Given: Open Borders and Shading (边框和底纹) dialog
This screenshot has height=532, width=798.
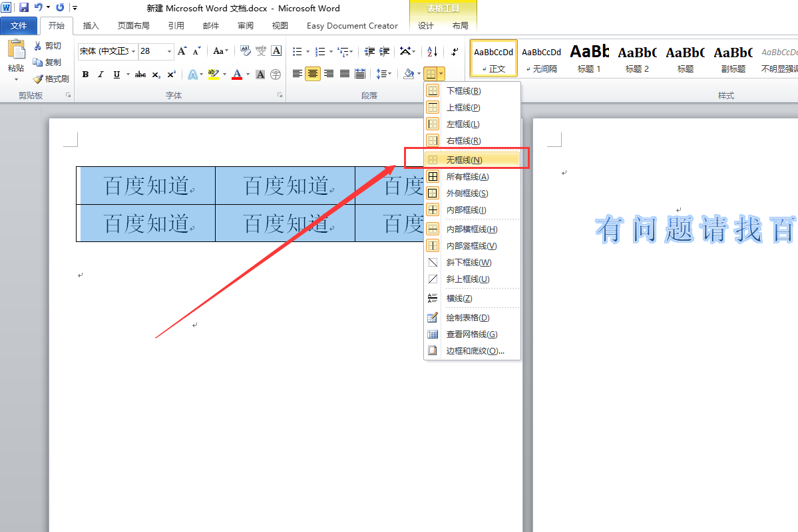Looking at the screenshot, I should [472, 351].
